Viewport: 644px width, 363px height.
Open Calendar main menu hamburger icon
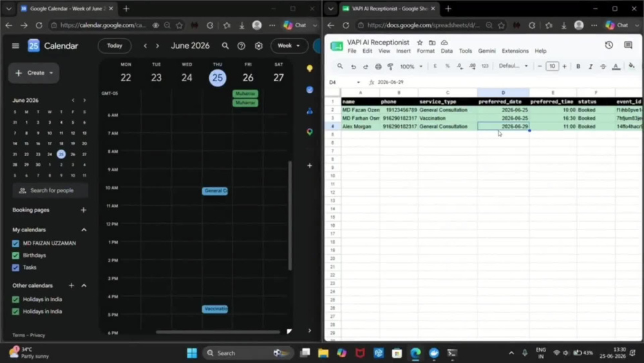pos(15,46)
